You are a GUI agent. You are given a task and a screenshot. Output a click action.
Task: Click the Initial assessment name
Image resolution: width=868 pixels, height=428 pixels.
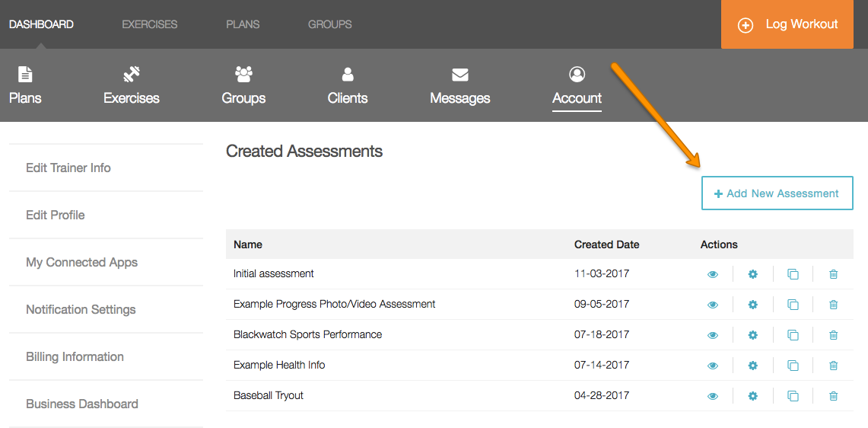tap(273, 273)
